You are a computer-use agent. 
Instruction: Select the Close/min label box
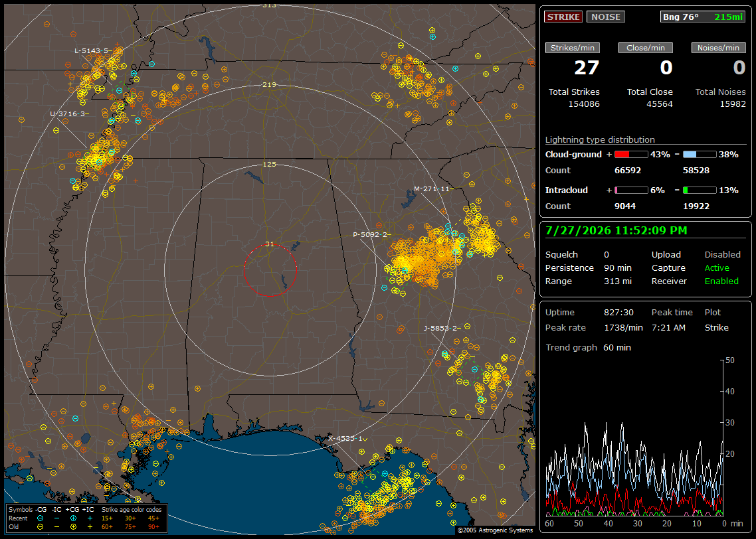pos(646,48)
